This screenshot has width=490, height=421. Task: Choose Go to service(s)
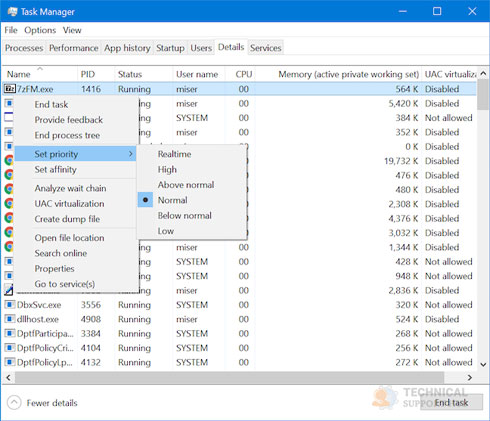tap(65, 284)
